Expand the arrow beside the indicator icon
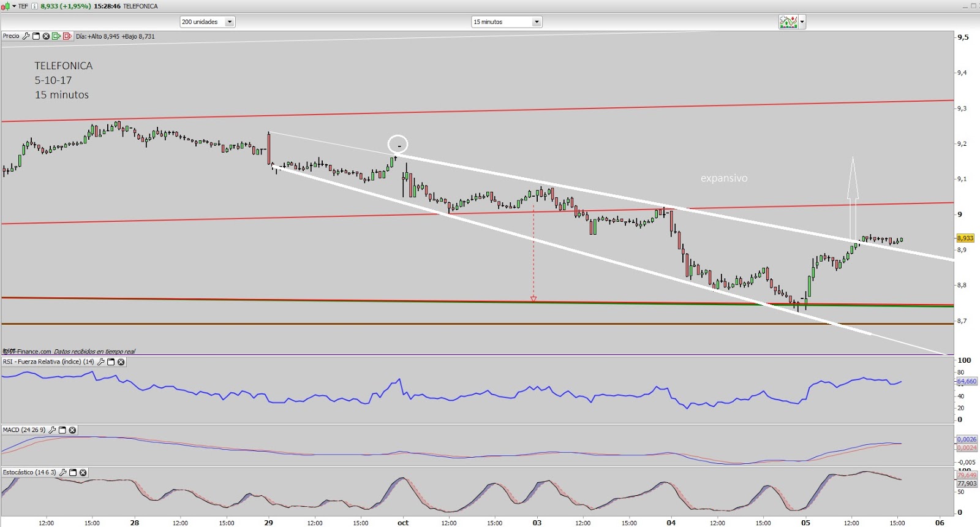Viewport: 980px width, 527px height. 802,22
